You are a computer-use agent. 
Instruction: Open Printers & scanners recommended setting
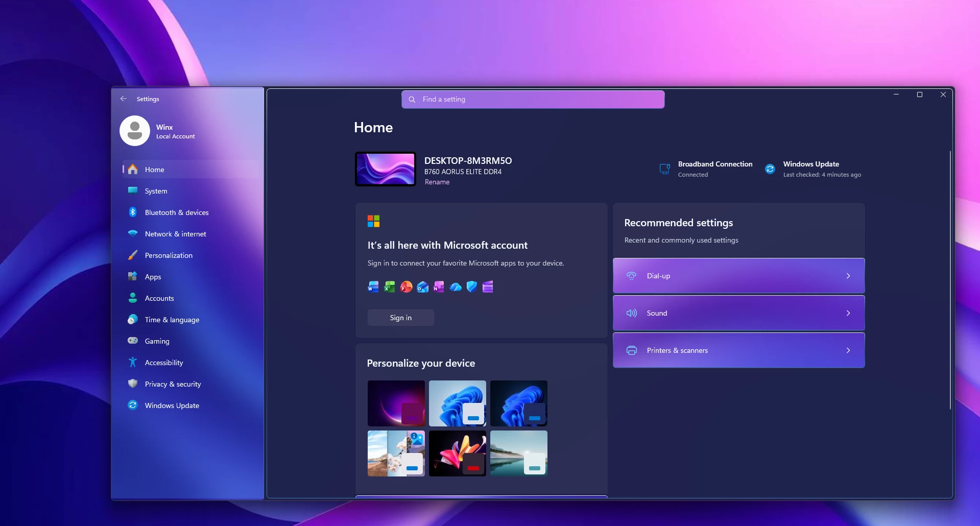point(738,350)
